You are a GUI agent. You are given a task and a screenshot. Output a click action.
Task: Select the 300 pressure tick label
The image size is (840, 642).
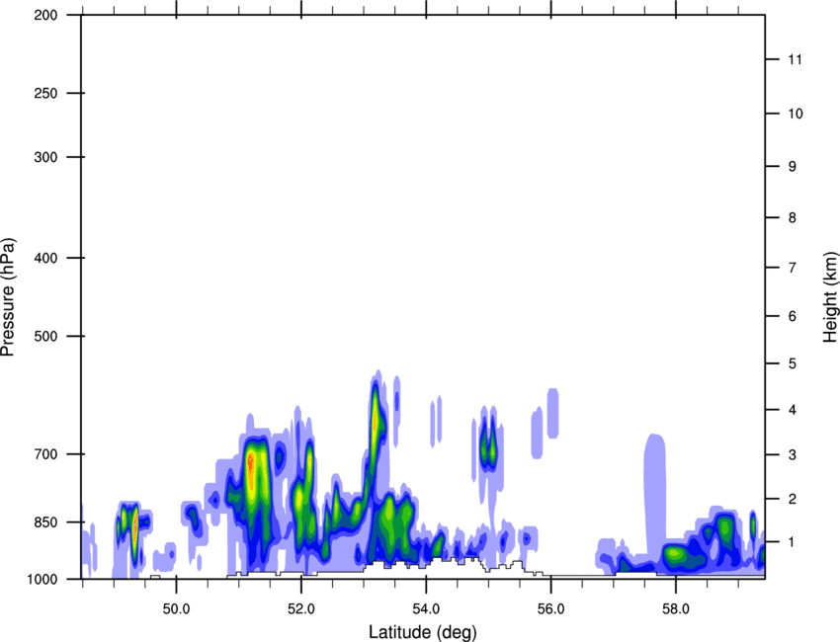tap(45, 157)
